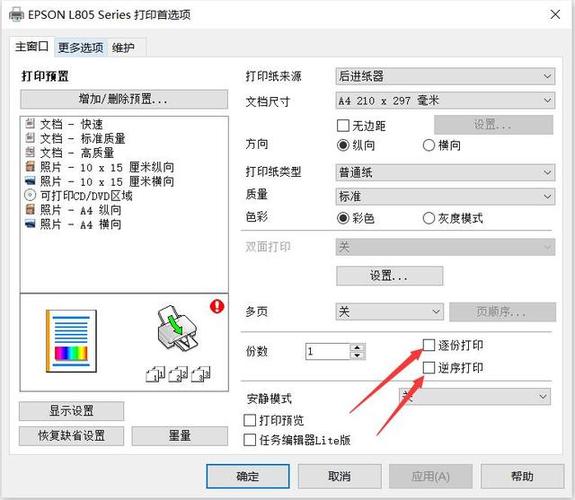Decrease copies with the 份数 down arrow

tap(358, 355)
